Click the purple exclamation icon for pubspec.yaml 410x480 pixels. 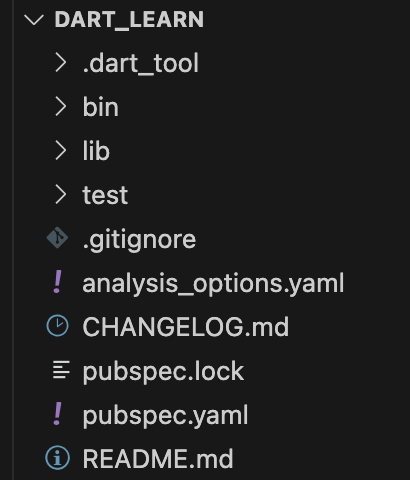coord(58,414)
